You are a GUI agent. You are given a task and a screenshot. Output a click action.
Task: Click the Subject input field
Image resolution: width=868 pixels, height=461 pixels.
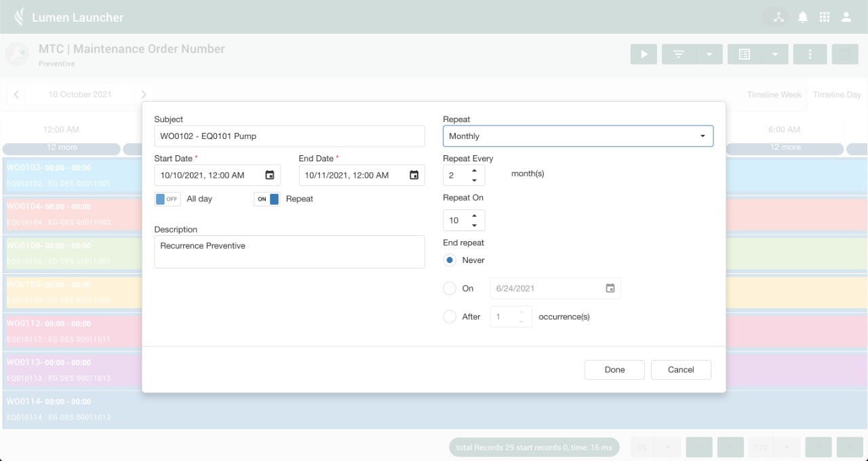click(289, 136)
